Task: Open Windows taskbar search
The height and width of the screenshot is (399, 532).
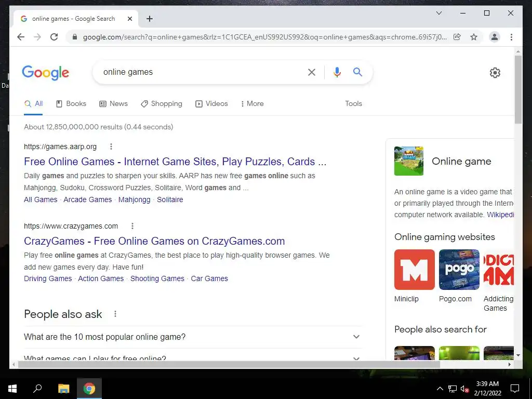Action: coord(37,389)
